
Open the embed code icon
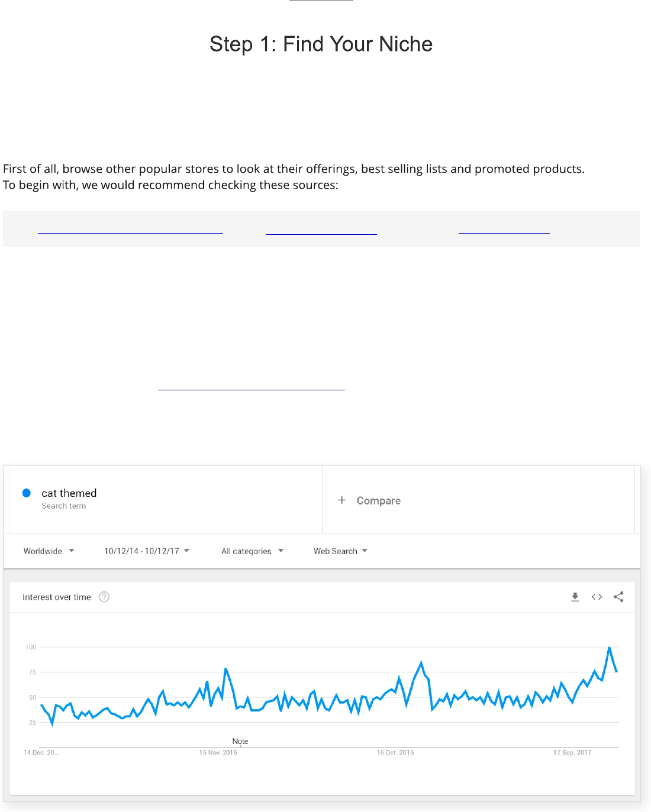[x=597, y=597]
